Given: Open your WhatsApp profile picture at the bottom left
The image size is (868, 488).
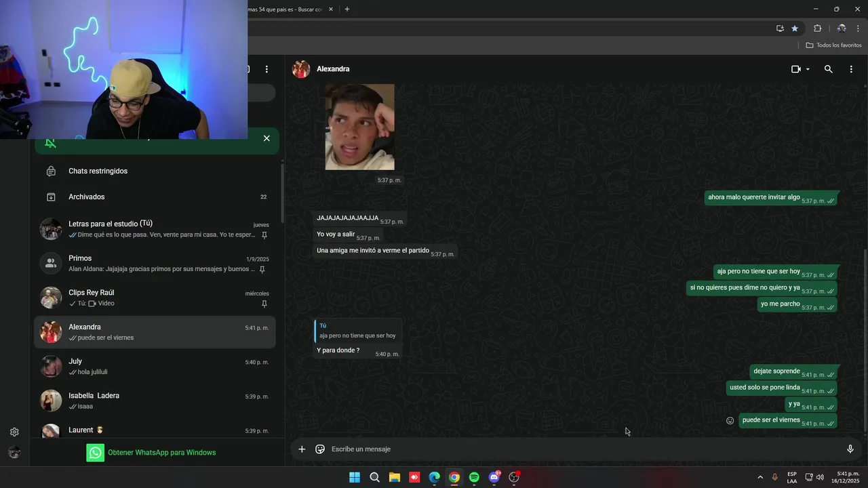Looking at the screenshot, I should click(x=14, y=452).
